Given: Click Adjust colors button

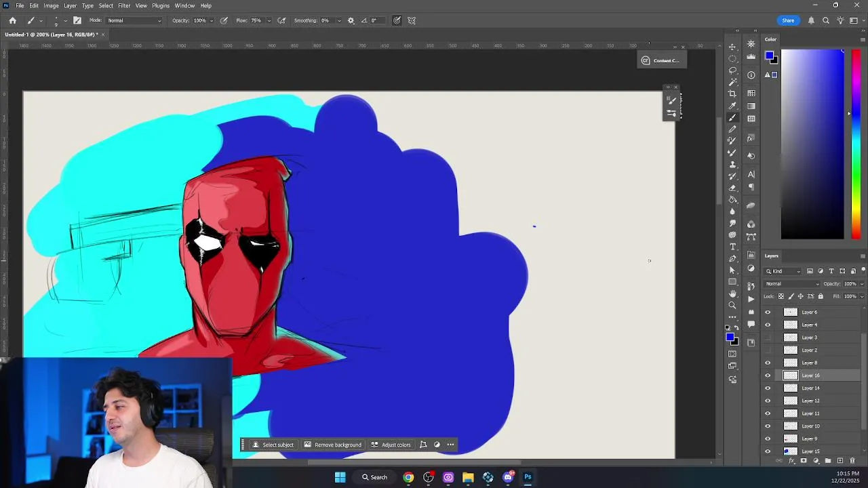Looking at the screenshot, I should coord(391,445).
